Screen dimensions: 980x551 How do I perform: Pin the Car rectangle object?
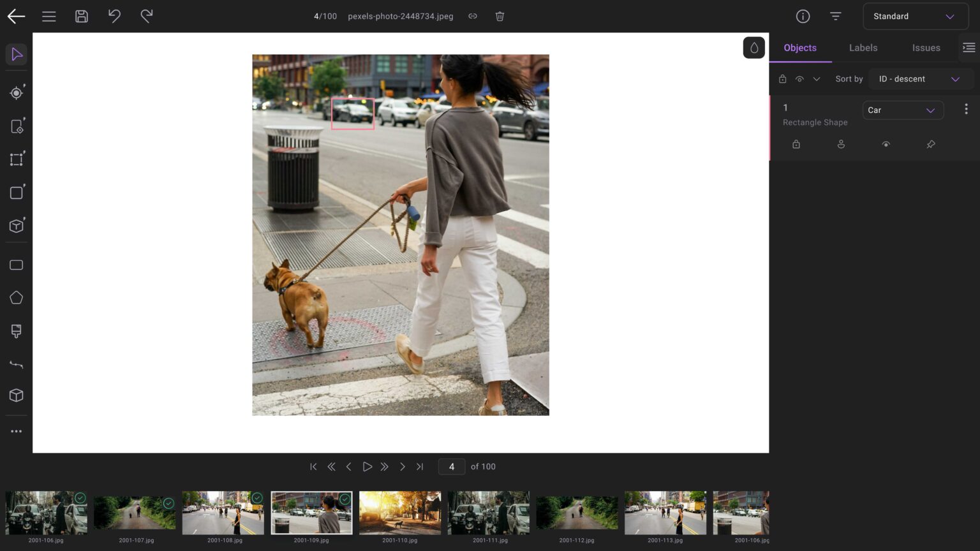931,145
